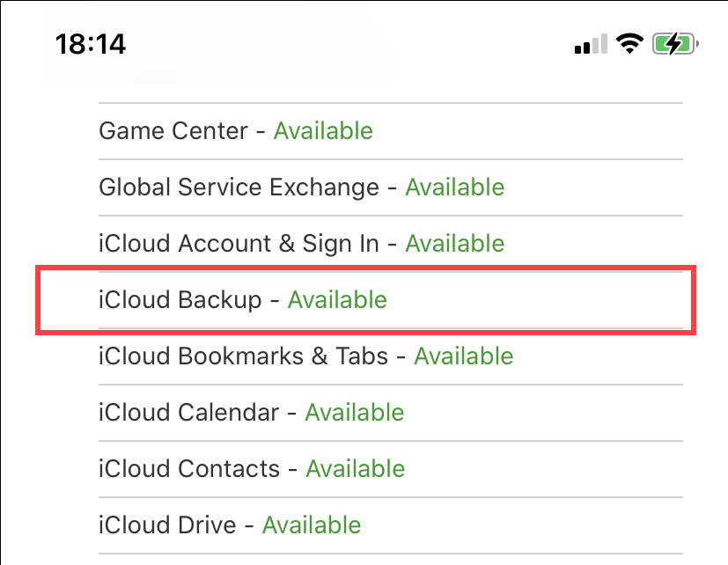Click Available beside iCloud Bookmarks & Tabs

(463, 356)
